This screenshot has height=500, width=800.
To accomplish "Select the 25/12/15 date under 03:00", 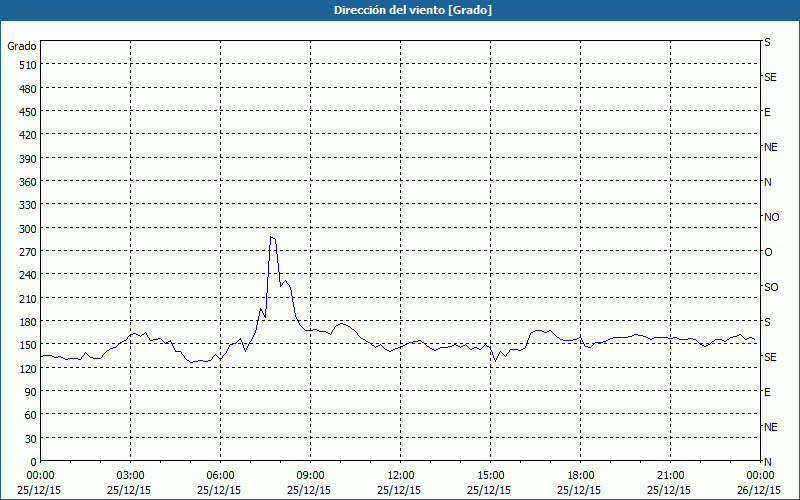I will [129, 490].
